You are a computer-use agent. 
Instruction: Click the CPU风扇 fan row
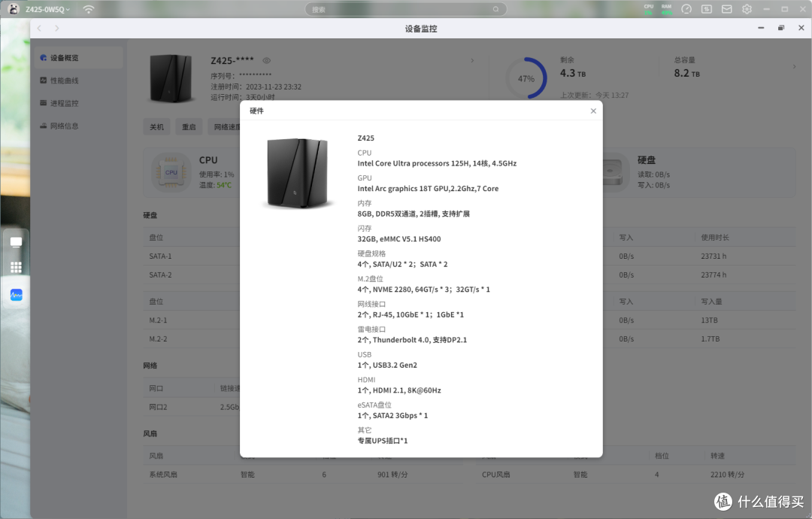pos(636,475)
